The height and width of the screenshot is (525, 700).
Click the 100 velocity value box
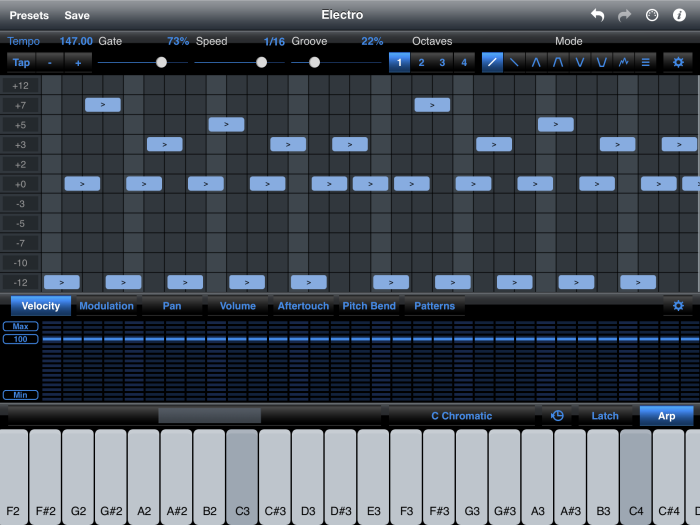(21, 339)
